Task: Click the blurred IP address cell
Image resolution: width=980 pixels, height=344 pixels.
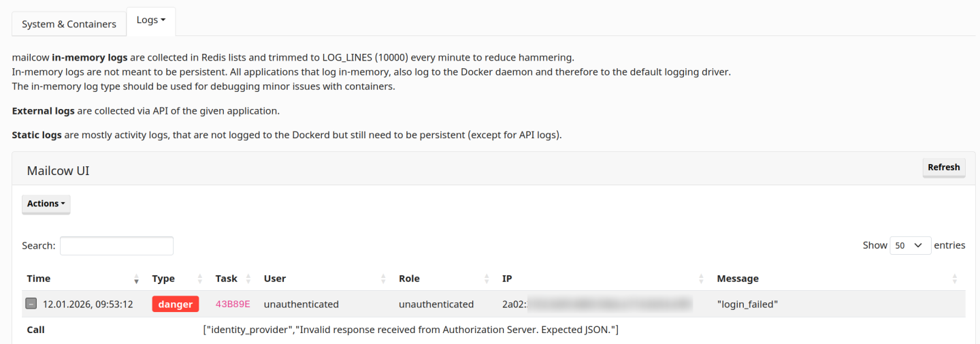Action: [x=609, y=304]
